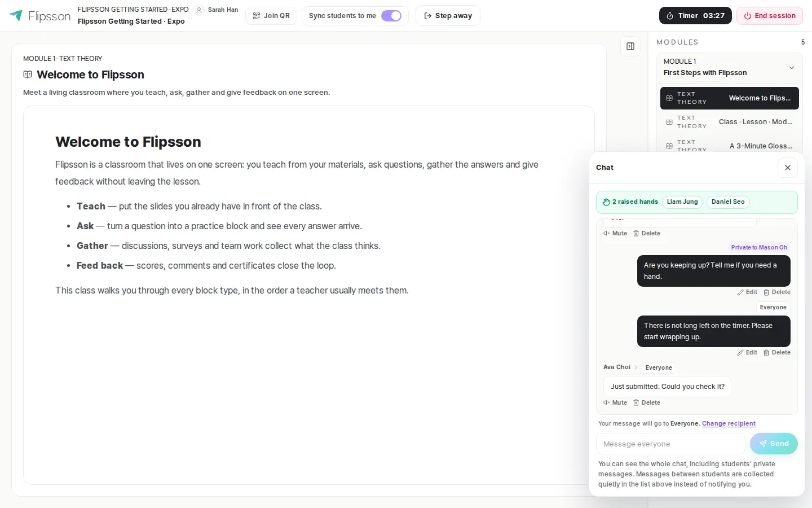Image resolution: width=812 pixels, height=508 pixels.
Task: Mute Ava Choi's 'Just submitted' message
Action: tap(615, 403)
